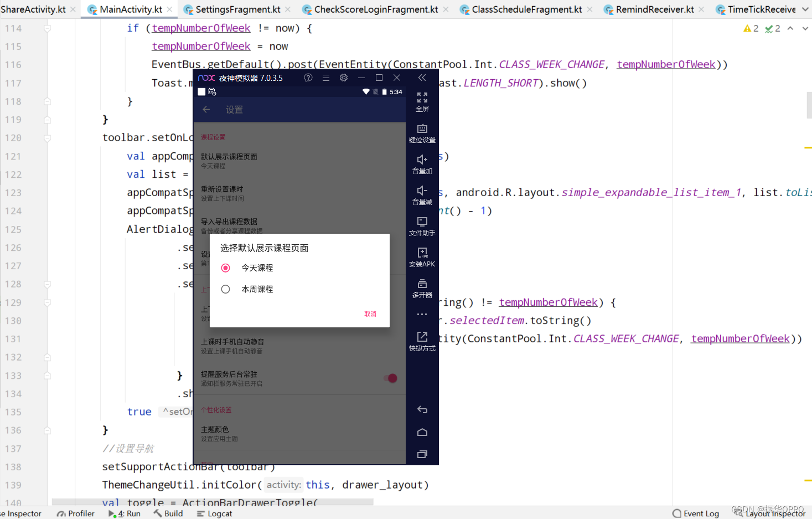The height and width of the screenshot is (519, 812).
Task: Jump to next highlighted problem arrow
Action: 805,28
